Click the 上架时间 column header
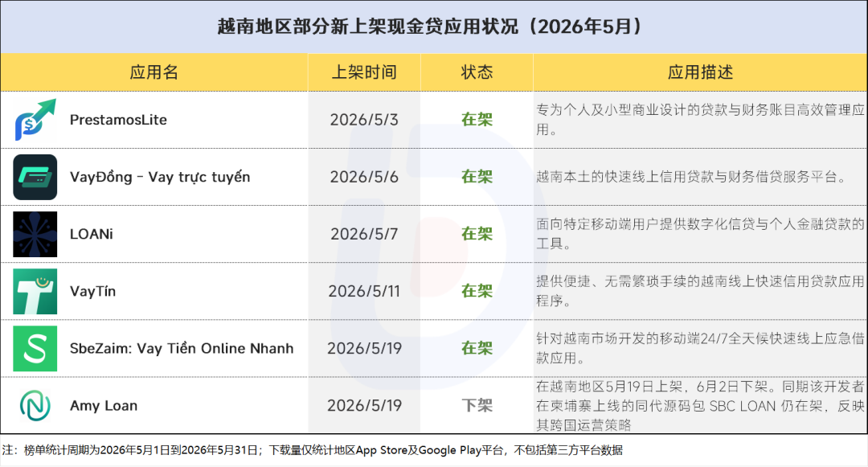Viewport: 868px width, 467px height. [364, 72]
